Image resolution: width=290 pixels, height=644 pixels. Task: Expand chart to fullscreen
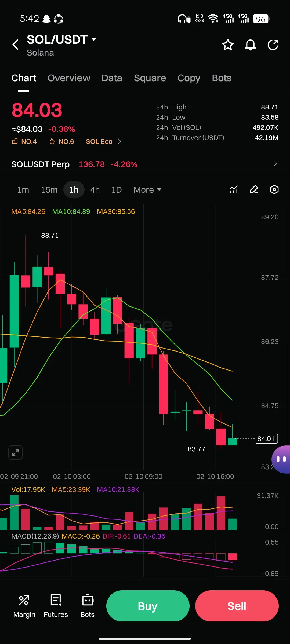coord(15,453)
